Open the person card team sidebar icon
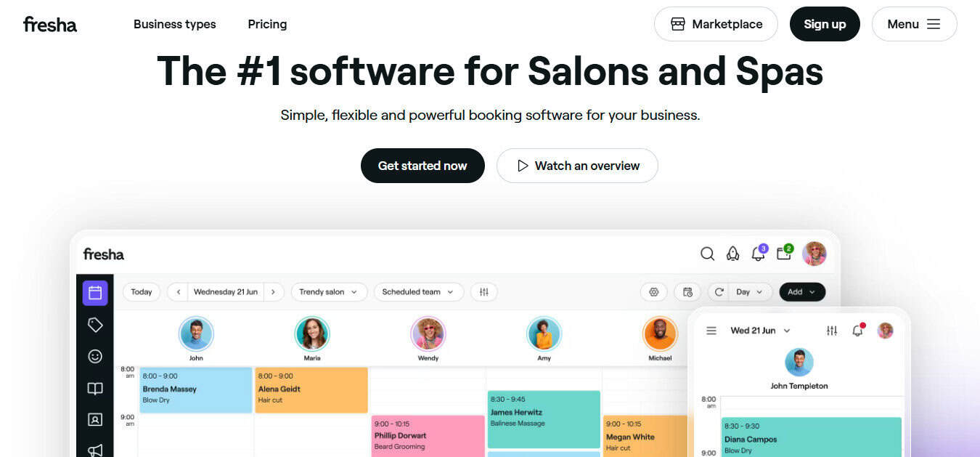The height and width of the screenshot is (457, 980). [x=95, y=419]
